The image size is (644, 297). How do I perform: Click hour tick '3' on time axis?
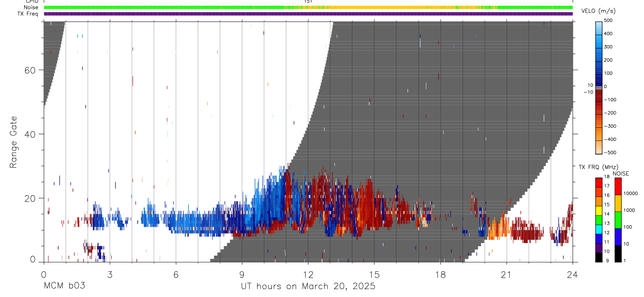pyautogui.click(x=110, y=274)
